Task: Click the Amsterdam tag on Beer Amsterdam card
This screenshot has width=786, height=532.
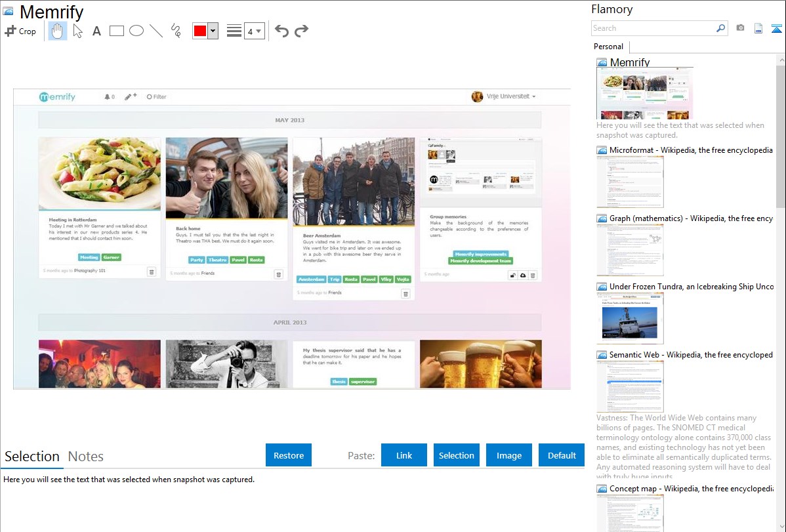Action: [x=311, y=279]
